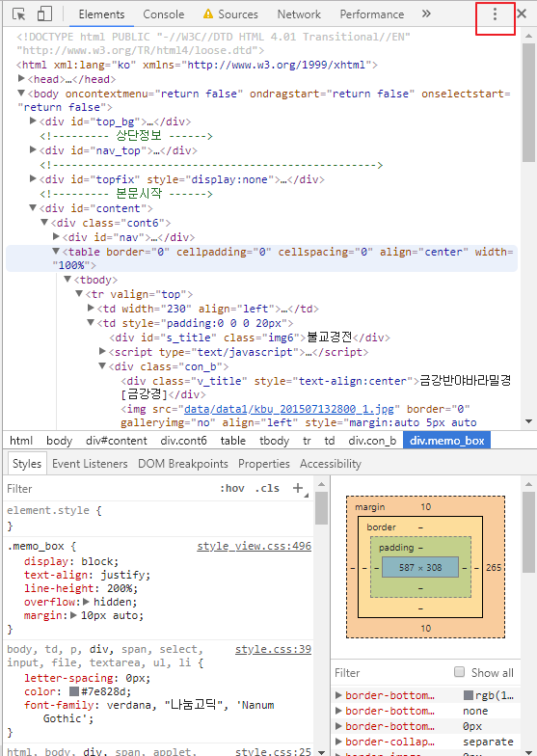
Task: Open the more tabs chevron
Action: (426, 13)
